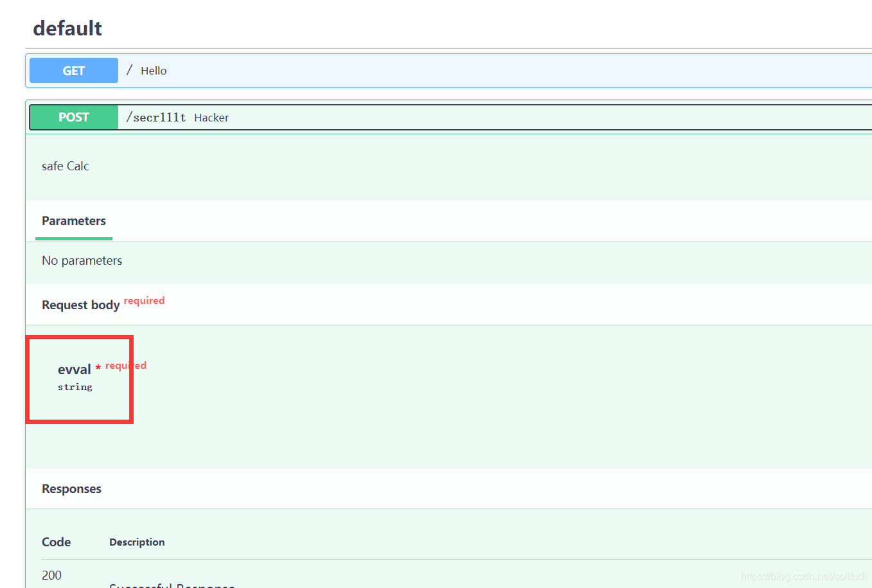872x588 pixels.
Task: Expand the GET / Hello endpoint
Action: (x=449, y=71)
